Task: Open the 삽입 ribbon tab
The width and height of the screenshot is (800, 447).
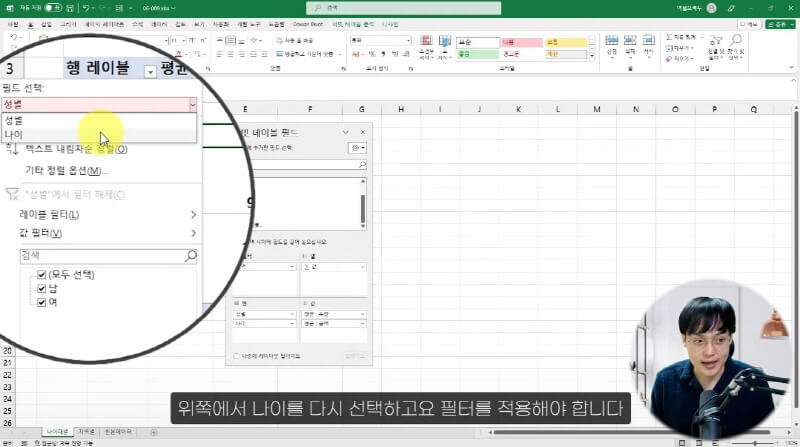Action: (x=46, y=24)
